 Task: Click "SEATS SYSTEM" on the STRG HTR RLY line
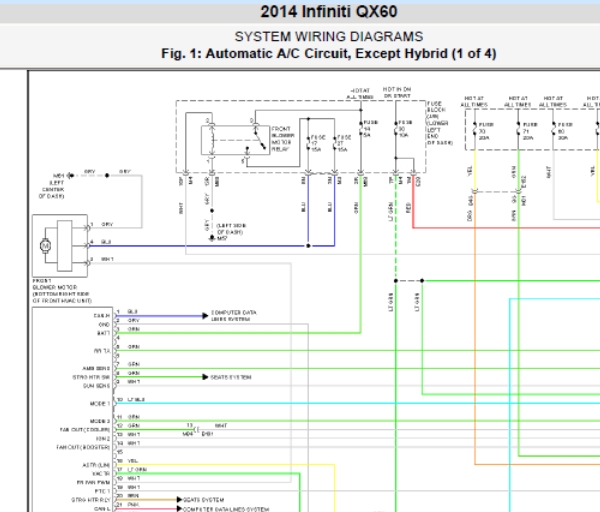coord(203,500)
